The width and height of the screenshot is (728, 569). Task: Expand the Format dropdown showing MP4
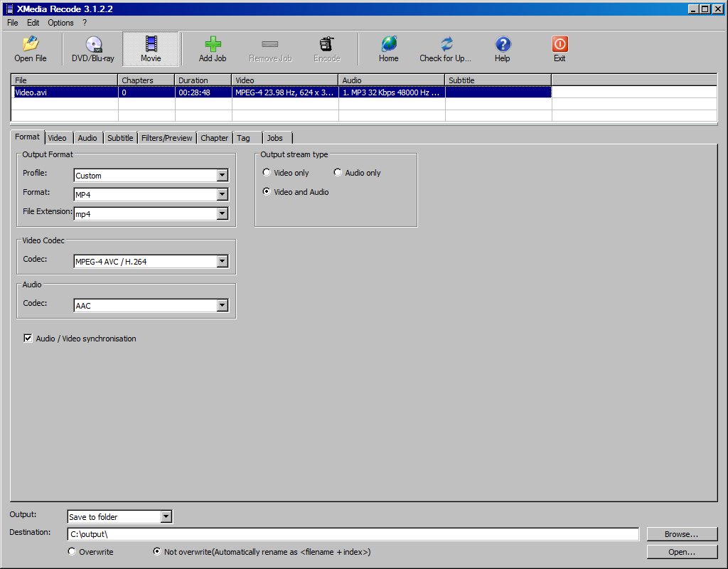(223, 194)
